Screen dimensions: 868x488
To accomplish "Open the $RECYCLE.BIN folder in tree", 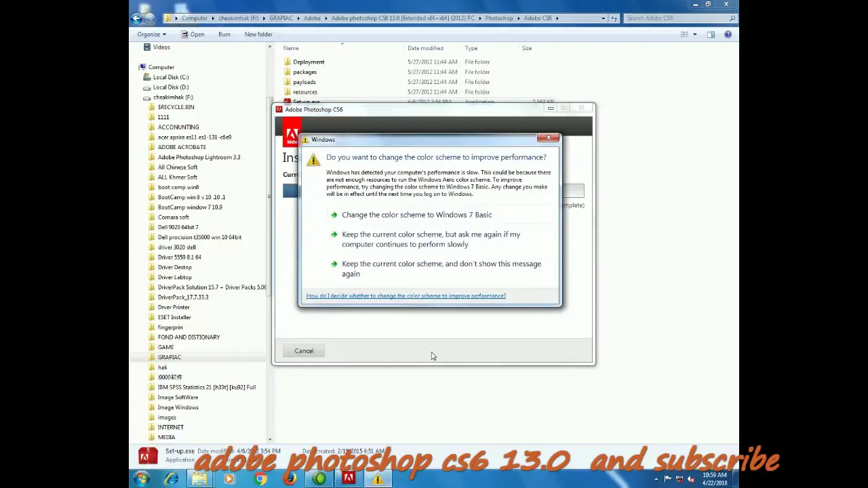I will click(176, 107).
